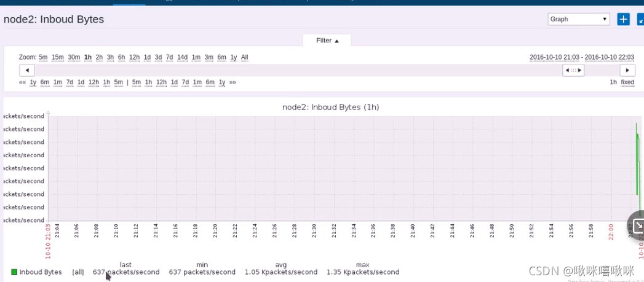
Task: Click the last value 637 packets/second
Action: pos(126,272)
